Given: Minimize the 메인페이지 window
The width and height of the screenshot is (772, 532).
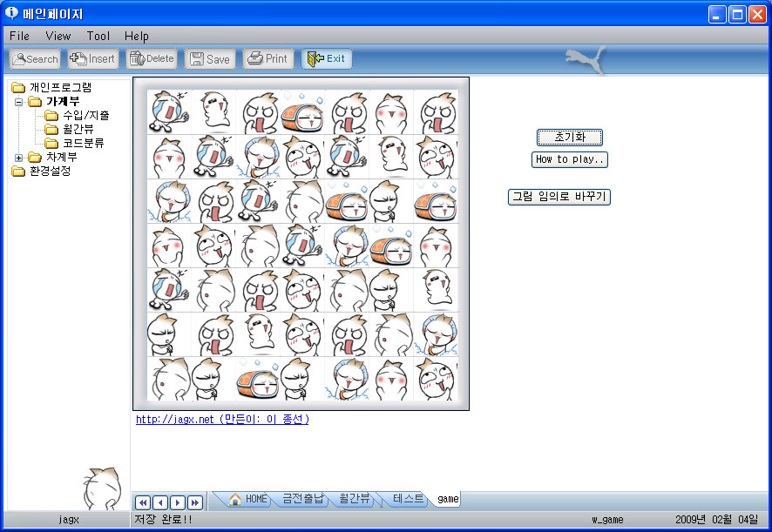Looking at the screenshot, I should click(x=717, y=15).
